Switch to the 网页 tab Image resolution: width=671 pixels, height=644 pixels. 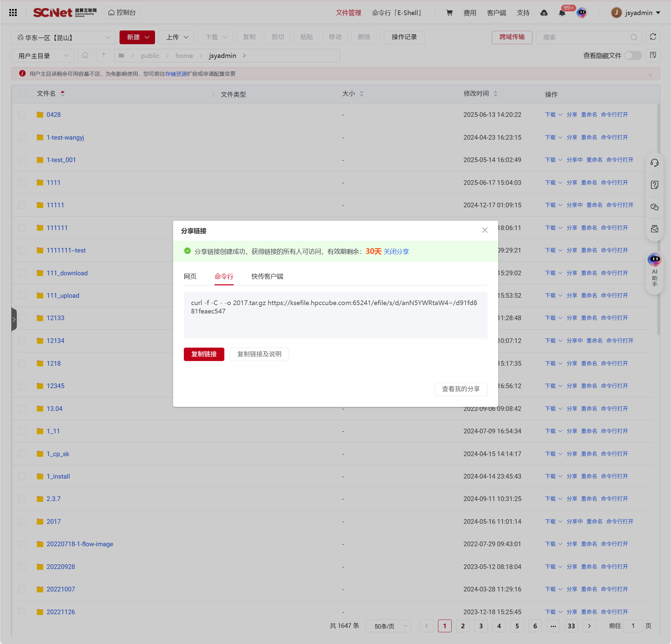point(190,276)
